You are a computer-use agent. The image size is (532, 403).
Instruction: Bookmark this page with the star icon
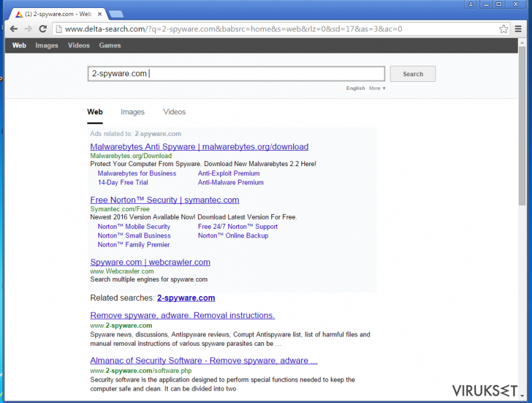[x=504, y=29]
